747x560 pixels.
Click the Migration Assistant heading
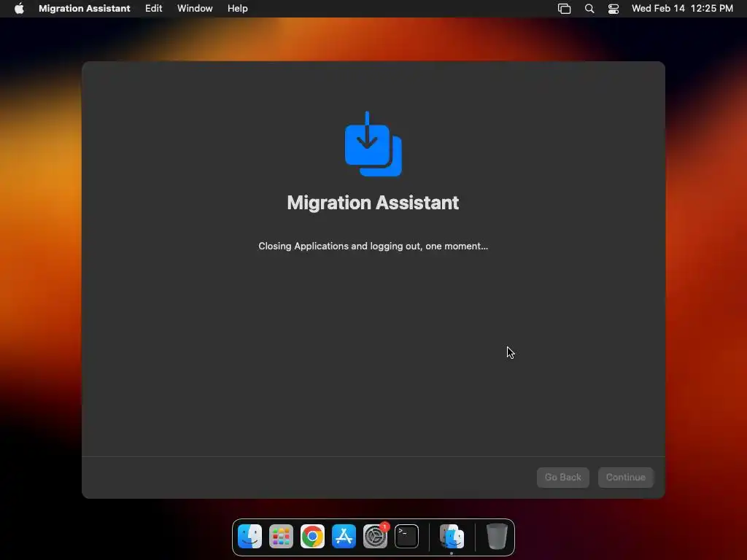(x=373, y=203)
